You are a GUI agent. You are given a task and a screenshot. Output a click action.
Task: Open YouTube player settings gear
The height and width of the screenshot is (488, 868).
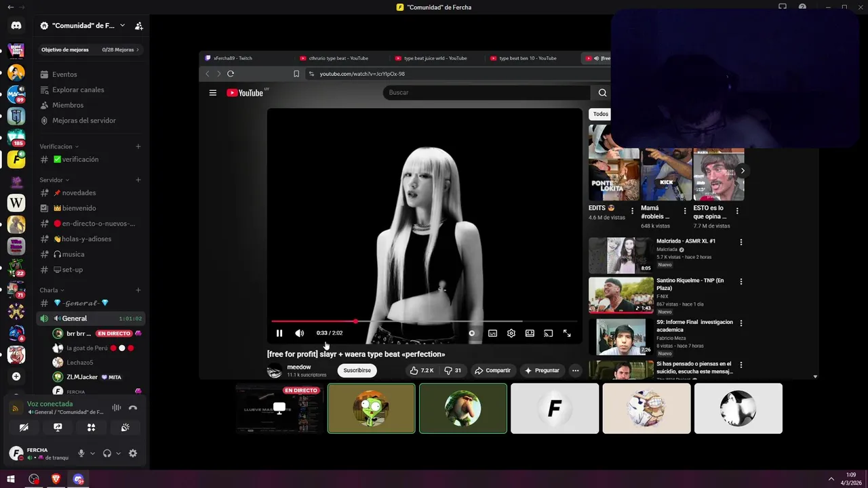coord(511,333)
